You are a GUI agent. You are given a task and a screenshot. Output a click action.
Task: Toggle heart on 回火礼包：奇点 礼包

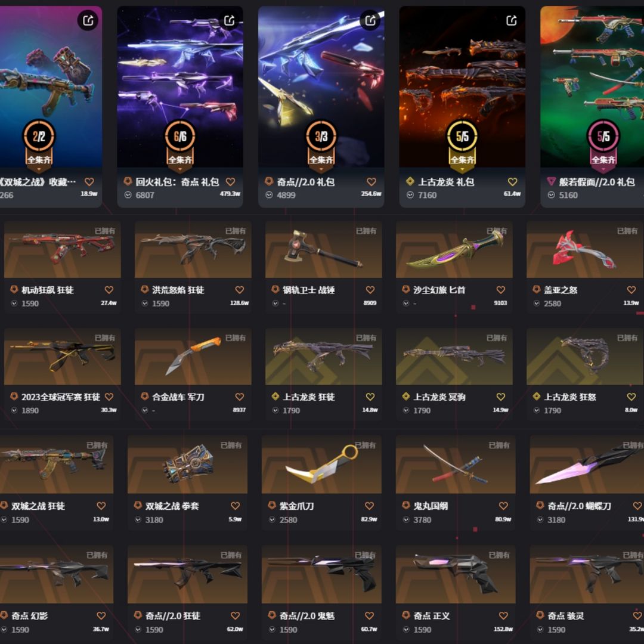230,181
